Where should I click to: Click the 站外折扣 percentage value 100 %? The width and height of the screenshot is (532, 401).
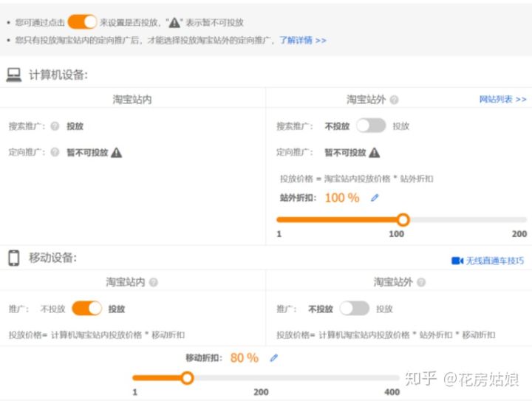coord(342,198)
